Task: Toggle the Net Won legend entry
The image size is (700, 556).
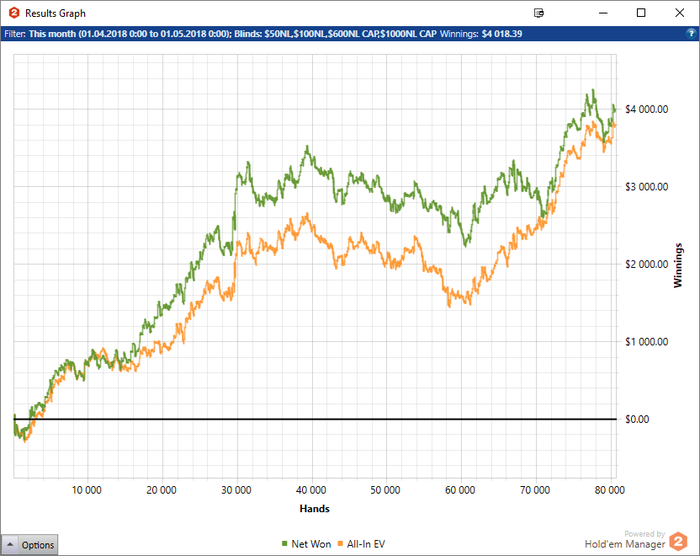Action: 306,544
